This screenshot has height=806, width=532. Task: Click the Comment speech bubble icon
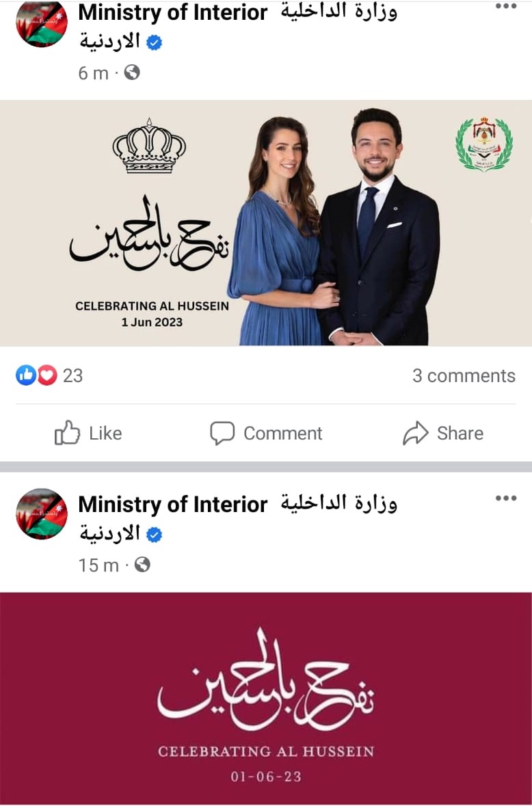pos(222,433)
